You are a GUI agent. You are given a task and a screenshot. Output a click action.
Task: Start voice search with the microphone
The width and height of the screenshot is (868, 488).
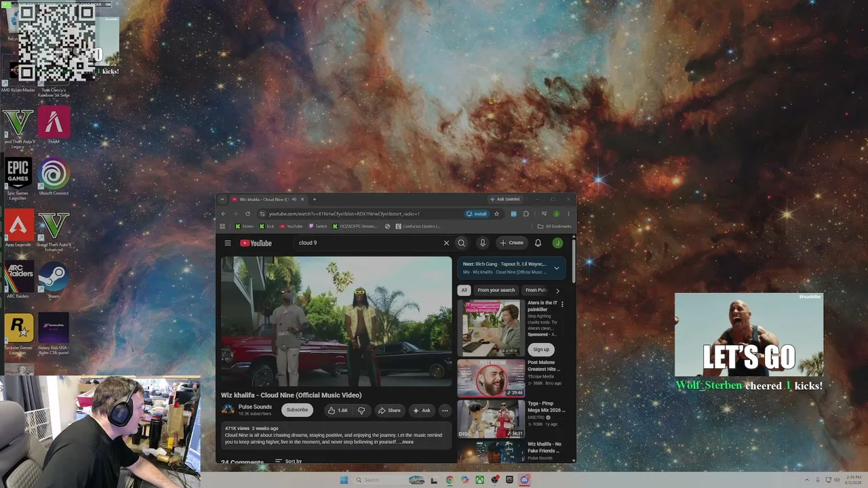[x=483, y=243]
